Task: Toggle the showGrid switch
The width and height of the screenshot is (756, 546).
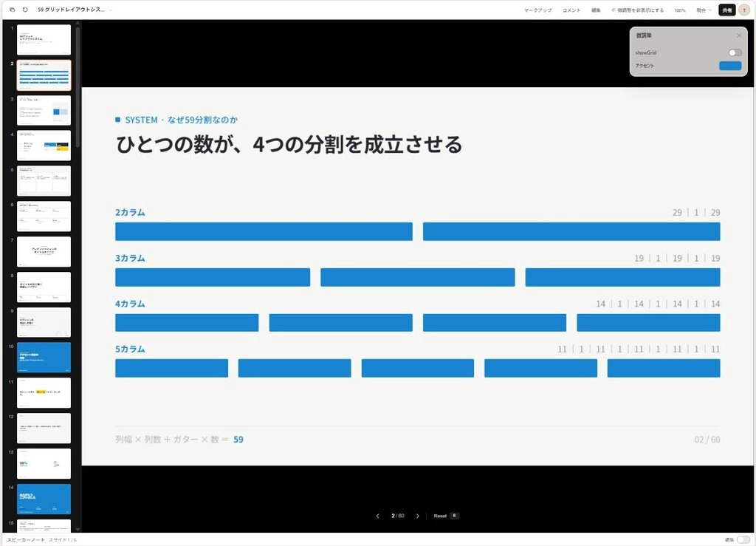Action: 735,52
